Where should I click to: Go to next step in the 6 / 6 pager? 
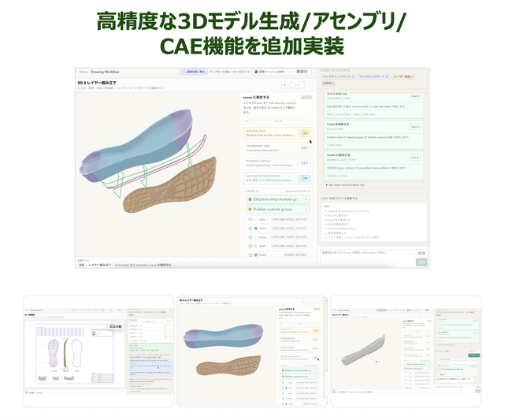[x=310, y=121]
